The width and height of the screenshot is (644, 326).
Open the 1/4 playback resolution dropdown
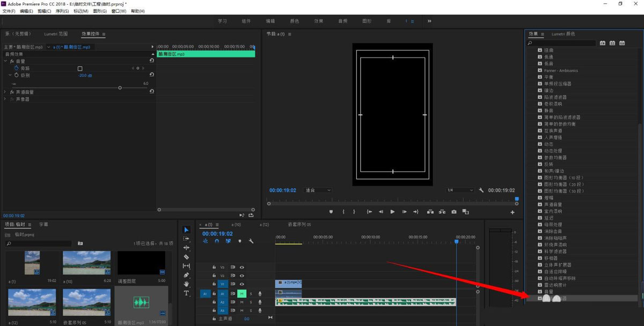(459, 190)
